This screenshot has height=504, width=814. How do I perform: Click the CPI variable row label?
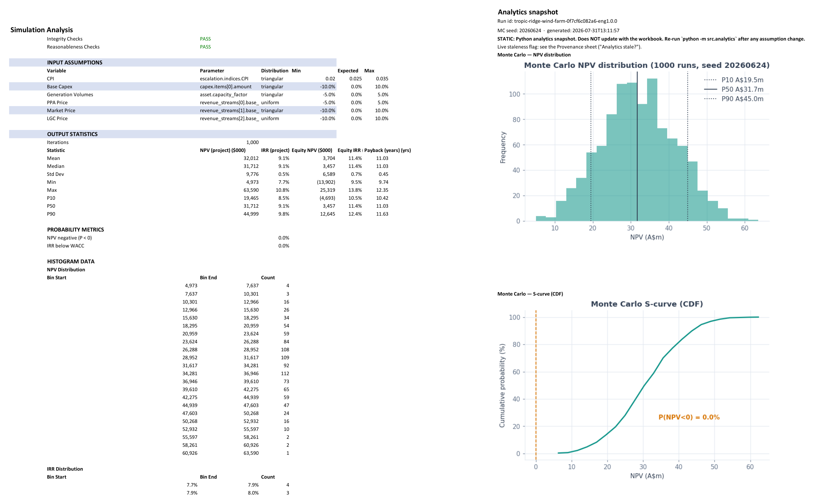pos(50,79)
